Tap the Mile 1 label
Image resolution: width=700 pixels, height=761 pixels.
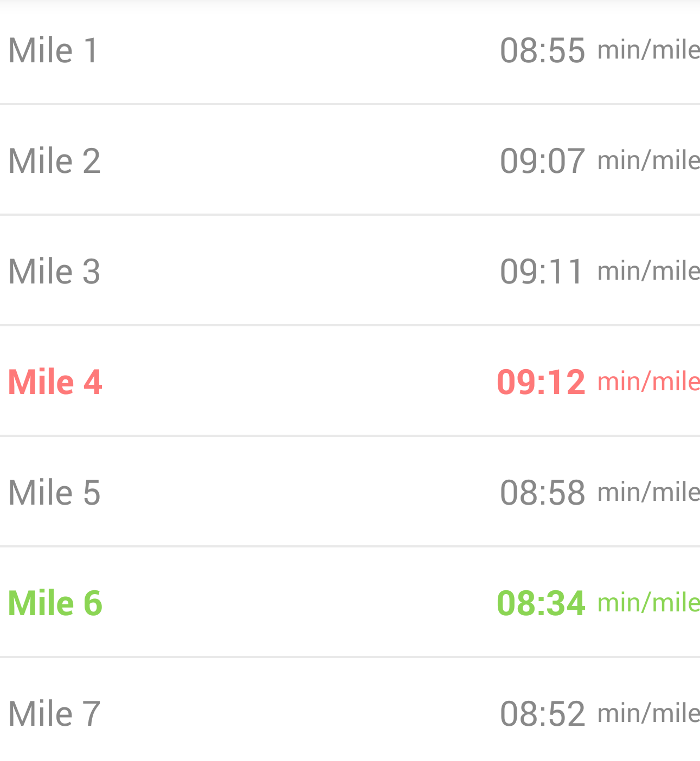click(x=53, y=50)
